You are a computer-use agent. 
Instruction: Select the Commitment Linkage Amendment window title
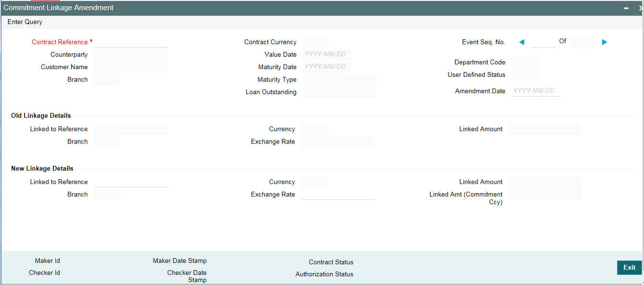59,8
